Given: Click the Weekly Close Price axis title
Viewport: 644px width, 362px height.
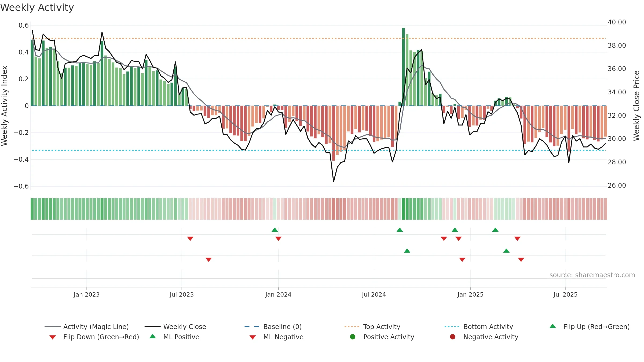Looking at the screenshot, I should click(x=636, y=106).
